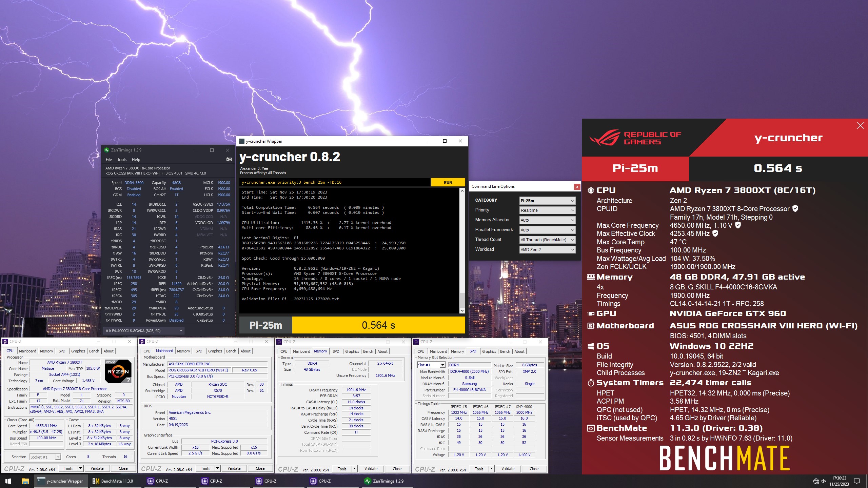Open the Memory Allocator dropdown
This screenshot has height=488, width=868.
click(547, 220)
